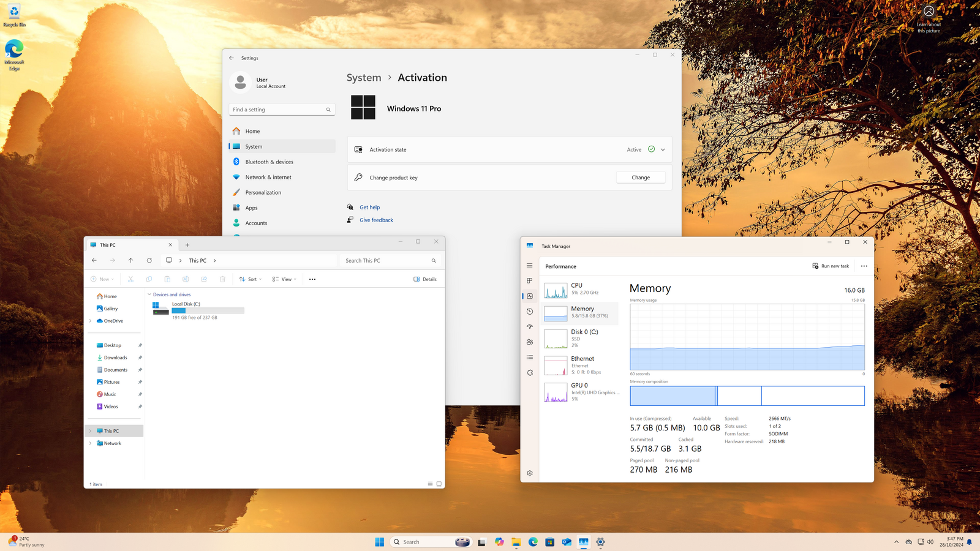
Task: Open Downloads in Explorer navigation pane
Action: (115, 358)
